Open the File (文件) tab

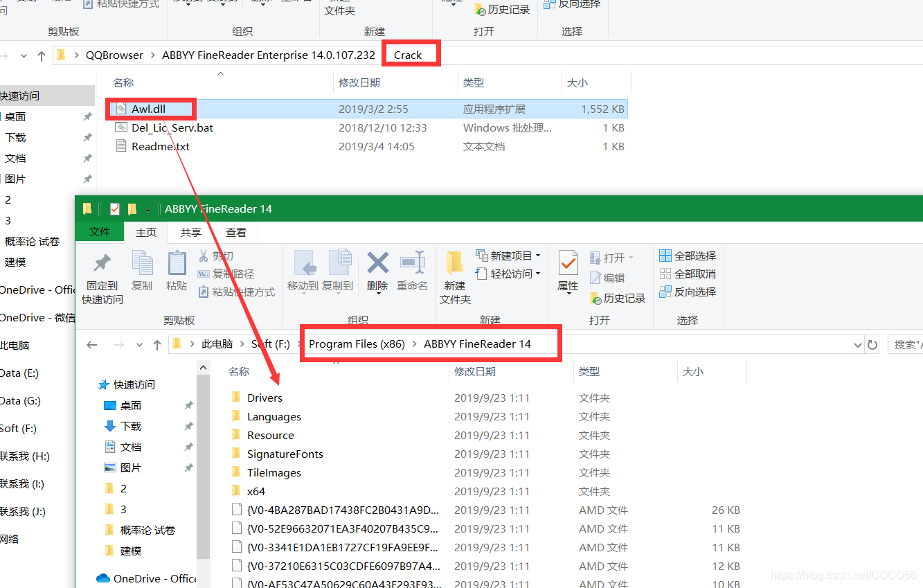coord(100,232)
